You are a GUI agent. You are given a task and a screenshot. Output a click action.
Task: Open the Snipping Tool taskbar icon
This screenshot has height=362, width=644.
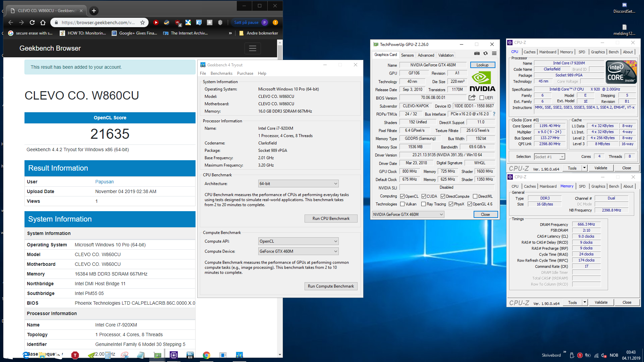124,355
